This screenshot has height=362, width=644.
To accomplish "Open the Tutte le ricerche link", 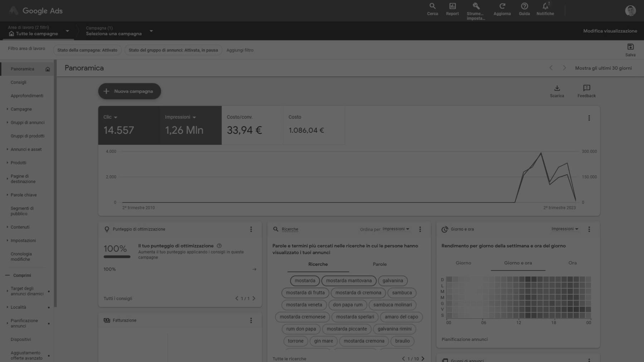I will 289,359.
